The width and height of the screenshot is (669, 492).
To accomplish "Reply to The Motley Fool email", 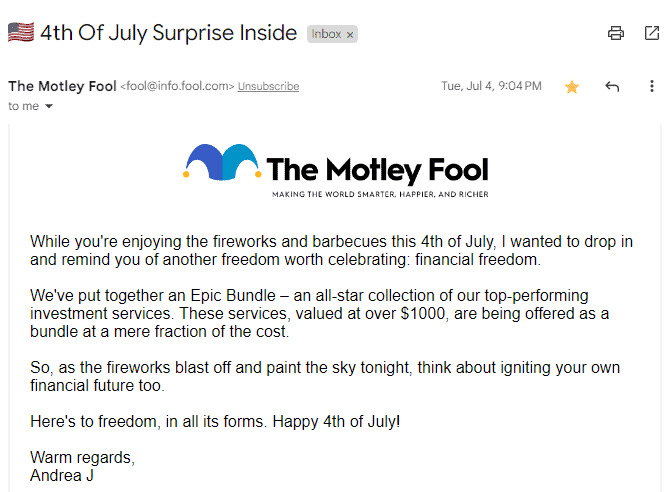I will point(612,87).
